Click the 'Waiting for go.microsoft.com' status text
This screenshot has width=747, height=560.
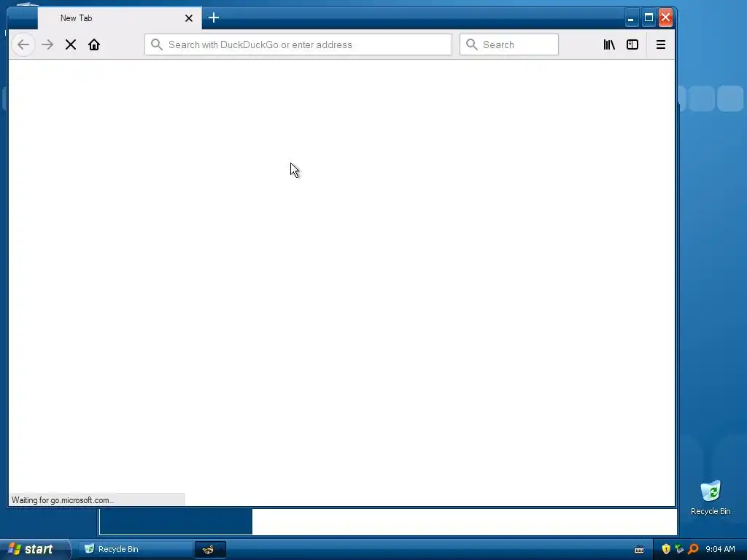(x=63, y=500)
